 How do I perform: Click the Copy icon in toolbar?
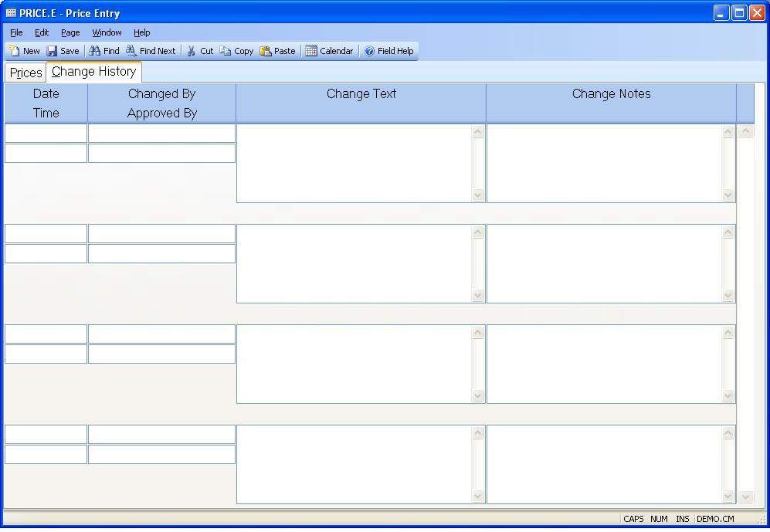(226, 51)
